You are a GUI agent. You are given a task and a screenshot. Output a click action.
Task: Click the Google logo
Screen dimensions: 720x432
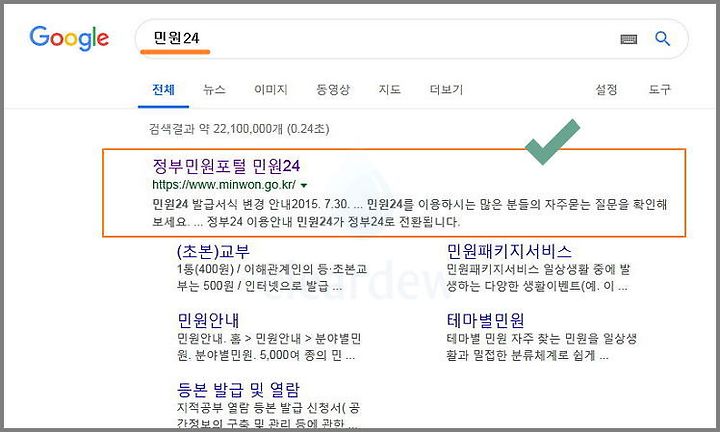pos(69,38)
